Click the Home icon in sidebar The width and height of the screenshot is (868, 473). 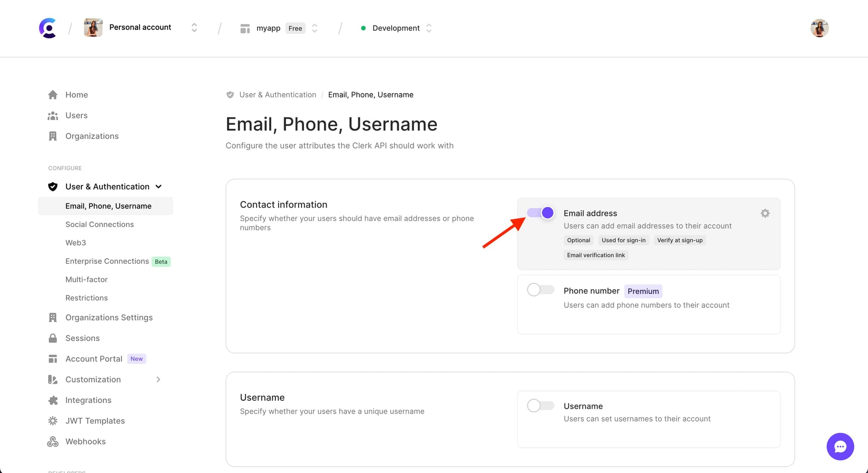click(53, 95)
